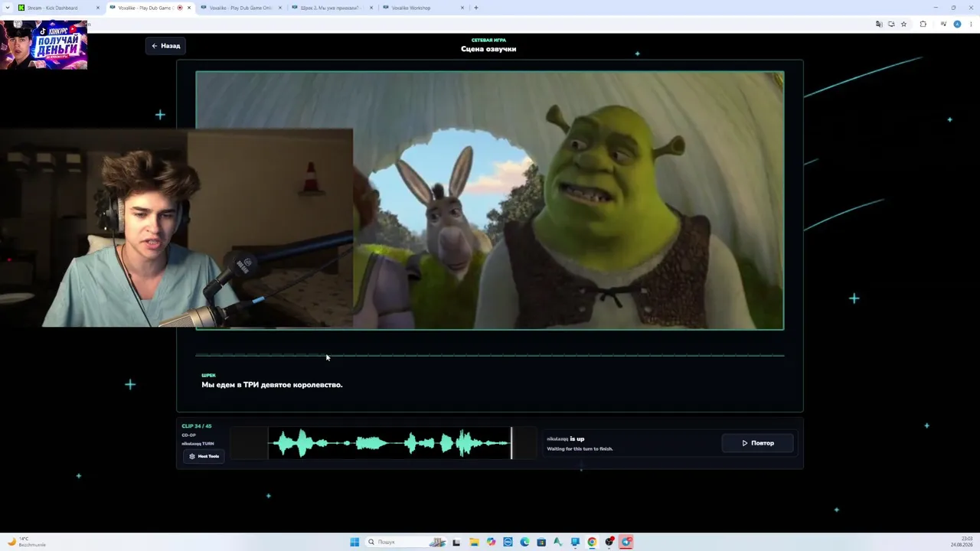Close the Stream - Kick Dashboard tab
Screen dimensions: 980x551
(98, 8)
